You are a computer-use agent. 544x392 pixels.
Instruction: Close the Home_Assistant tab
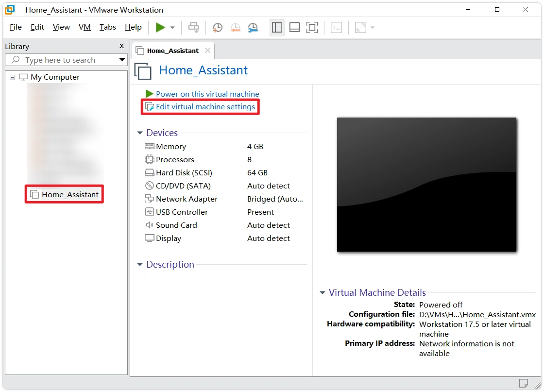207,51
